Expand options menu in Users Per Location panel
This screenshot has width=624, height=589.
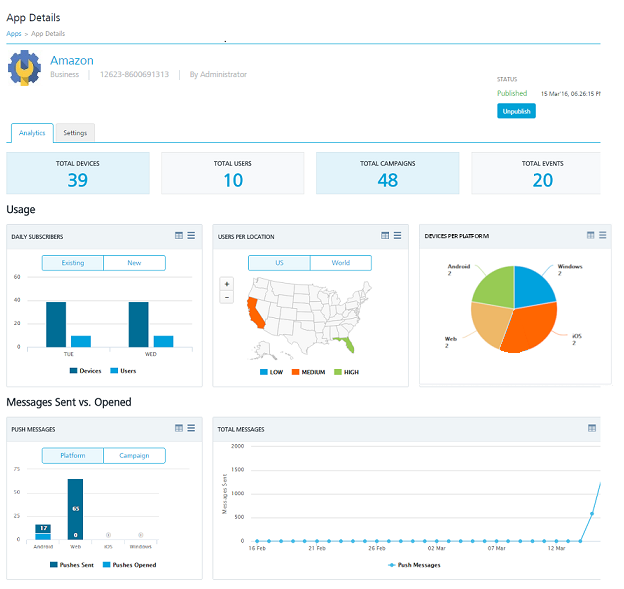pyautogui.click(x=398, y=236)
